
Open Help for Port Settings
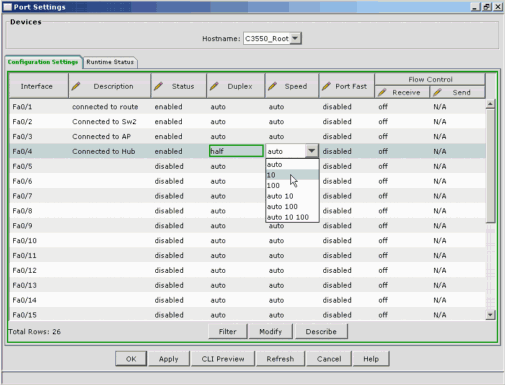[x=371, y=359]
